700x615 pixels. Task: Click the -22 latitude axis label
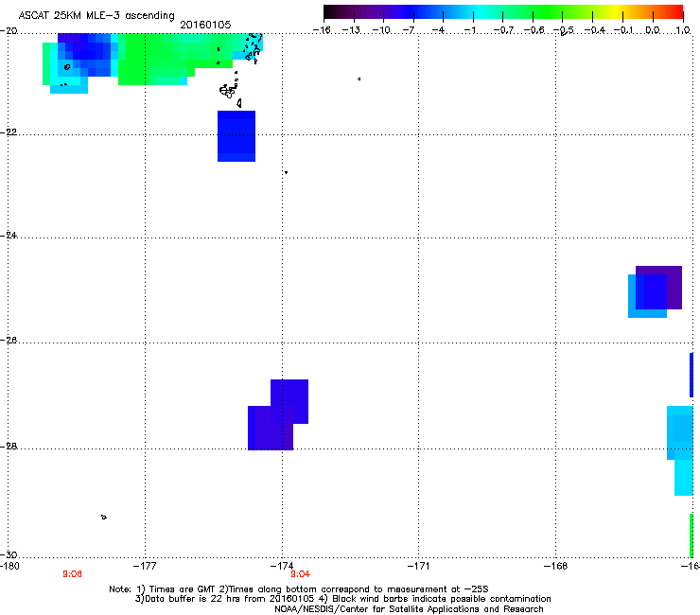tap(9, 132)
